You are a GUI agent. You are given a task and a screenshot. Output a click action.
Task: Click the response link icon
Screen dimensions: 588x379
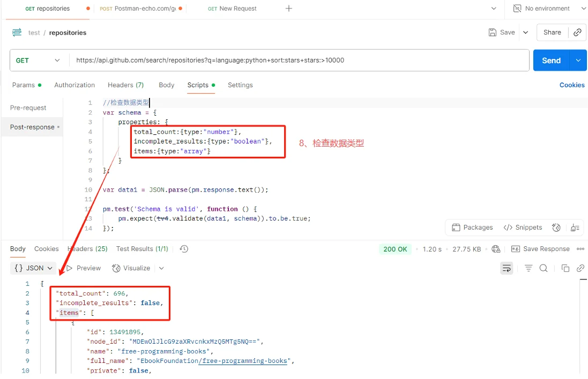click(580, 268)
